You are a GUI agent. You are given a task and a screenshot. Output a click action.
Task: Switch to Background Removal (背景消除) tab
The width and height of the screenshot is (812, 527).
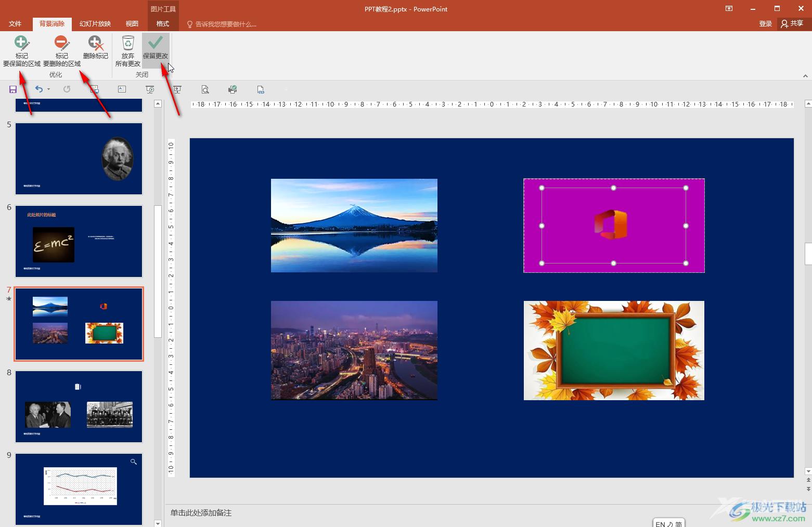pyautogui.click(x=52, y=24)
